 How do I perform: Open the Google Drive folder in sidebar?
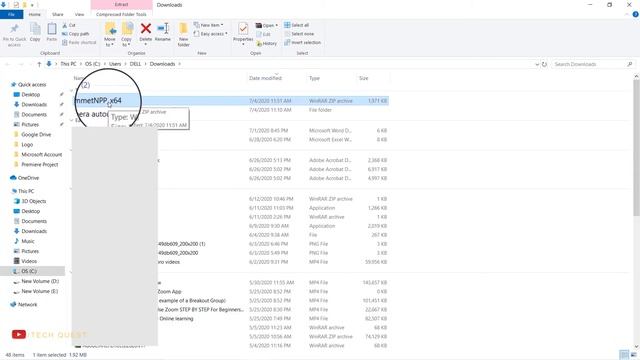click(x=36, y=134)
